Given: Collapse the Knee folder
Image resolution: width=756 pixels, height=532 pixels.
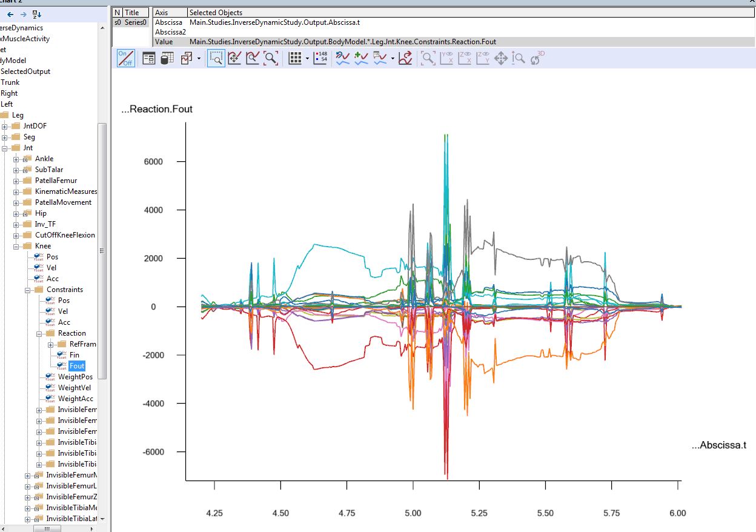Looking at the screenshot, I should [x=16, y=246].
